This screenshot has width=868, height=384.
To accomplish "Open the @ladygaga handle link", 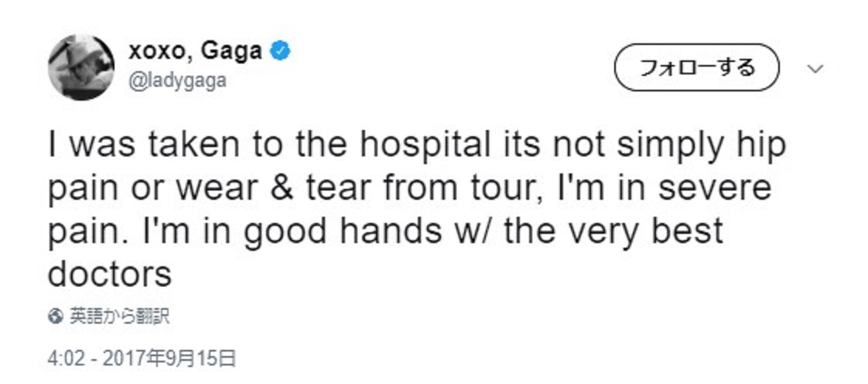I will [x=177, y=80].
